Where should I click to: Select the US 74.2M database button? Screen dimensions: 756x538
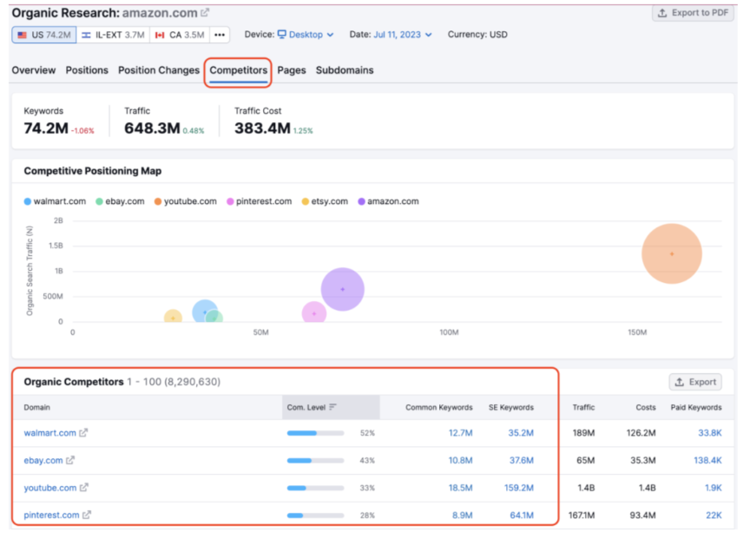44,35
